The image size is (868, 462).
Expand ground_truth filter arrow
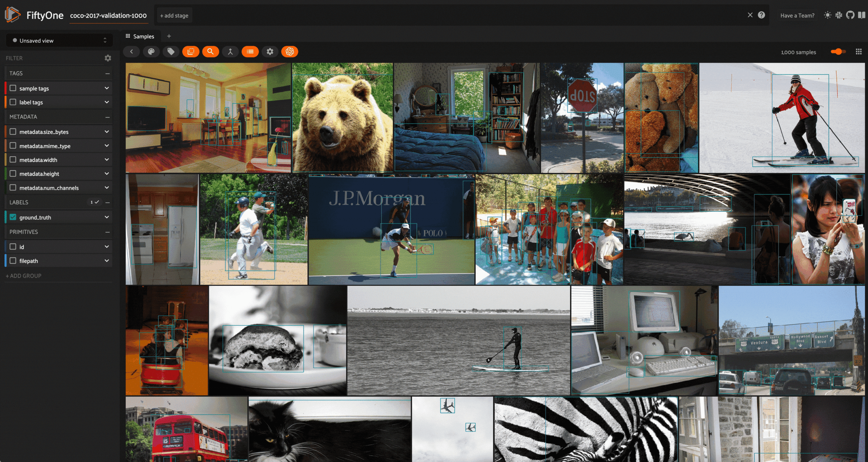point(107,217)
